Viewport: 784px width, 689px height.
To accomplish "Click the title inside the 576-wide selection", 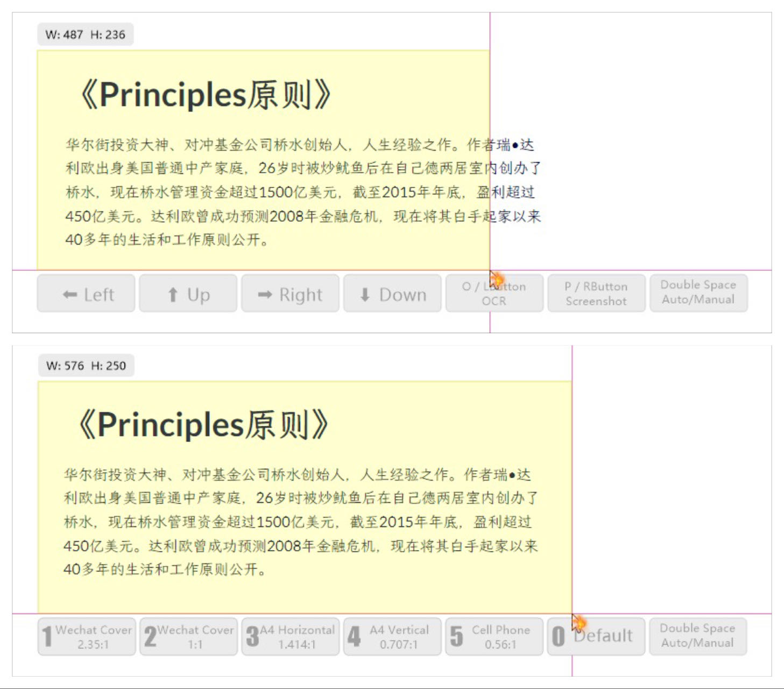I will 203,425.
